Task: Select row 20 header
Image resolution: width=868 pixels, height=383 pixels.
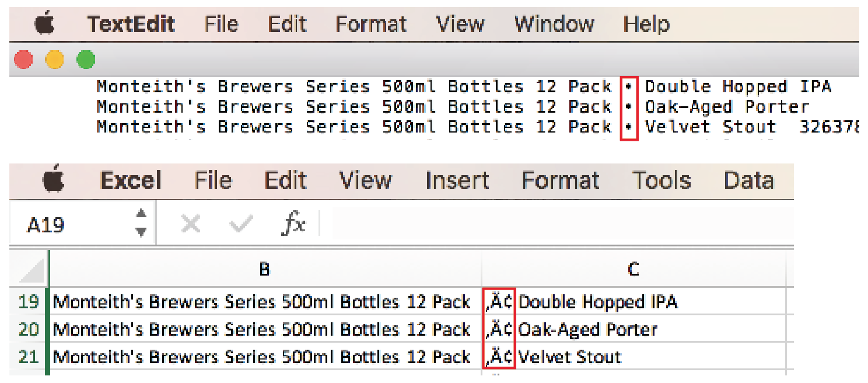Action: (29, 329)
